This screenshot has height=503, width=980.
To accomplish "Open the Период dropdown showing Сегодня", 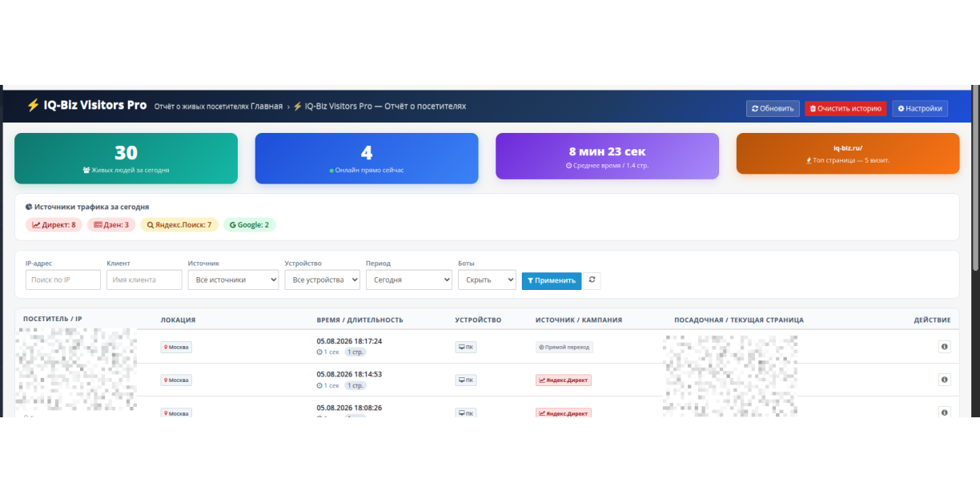I will point(408,280).
